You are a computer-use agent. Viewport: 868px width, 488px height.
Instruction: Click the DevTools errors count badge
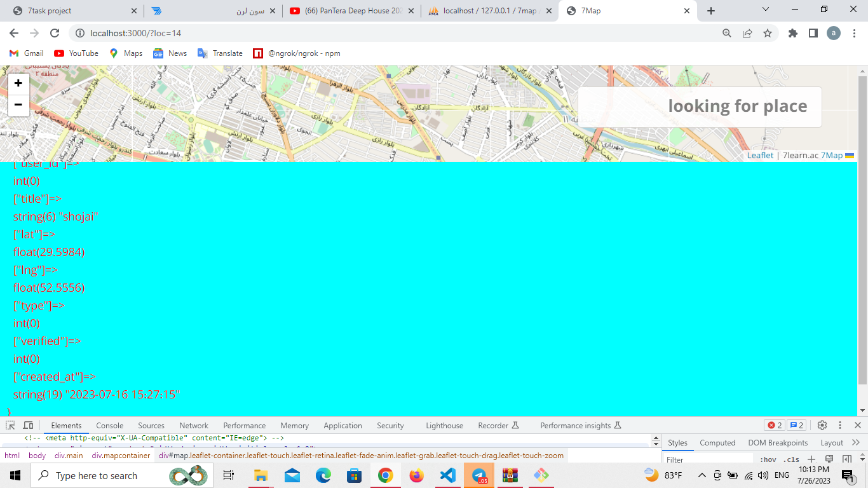point(775,426)
